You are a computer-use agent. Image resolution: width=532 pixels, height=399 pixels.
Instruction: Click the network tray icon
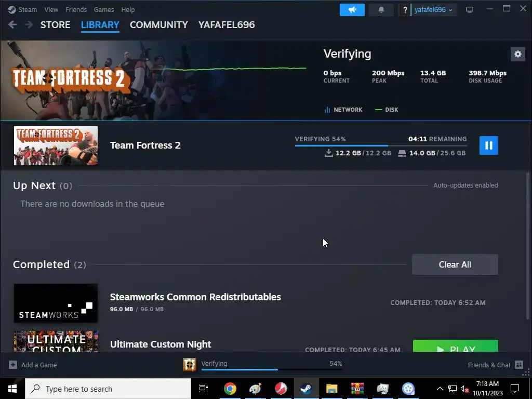tap(453, 389)
